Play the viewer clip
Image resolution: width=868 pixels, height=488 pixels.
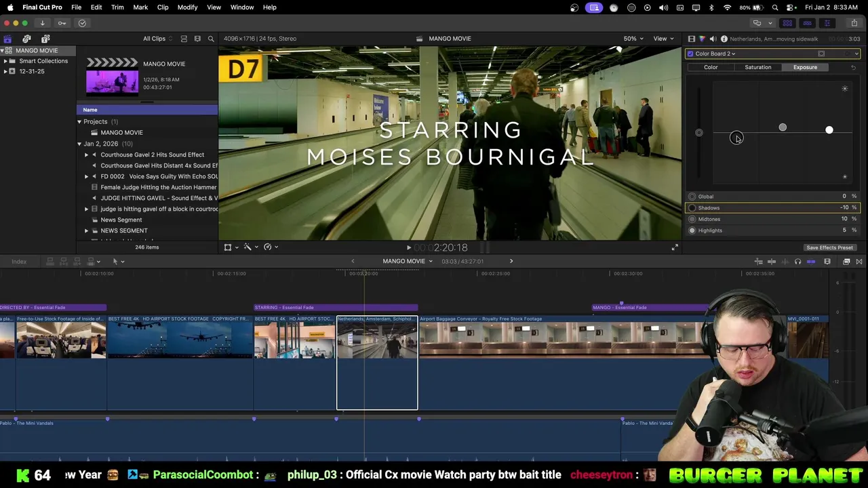tap(408, 248)
